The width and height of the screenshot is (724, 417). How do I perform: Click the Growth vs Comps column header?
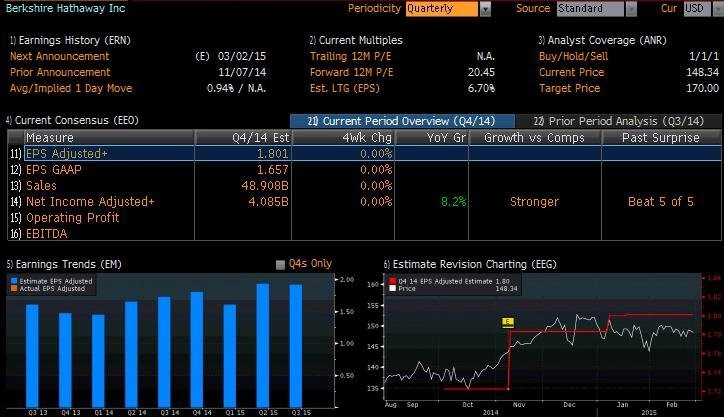coord(535,138)
